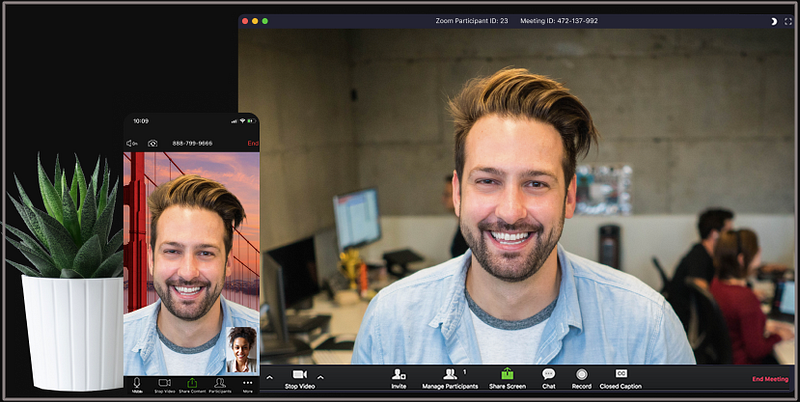Click yellow minimize button of Zoom window
Viewport: 800px width, 402px height.
pos(255,21)
